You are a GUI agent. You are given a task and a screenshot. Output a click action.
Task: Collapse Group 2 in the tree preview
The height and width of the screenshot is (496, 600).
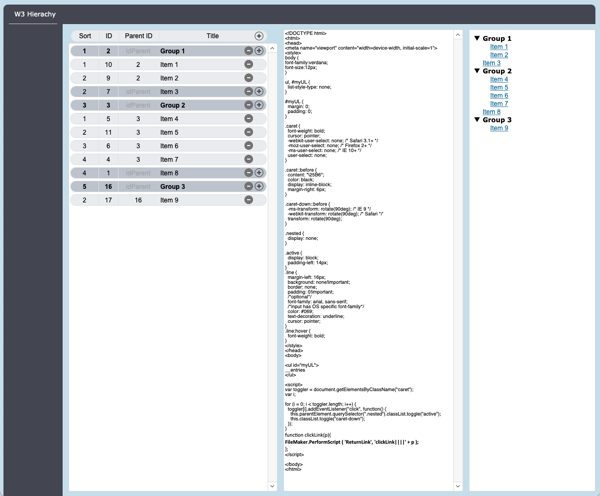point(477,71)
